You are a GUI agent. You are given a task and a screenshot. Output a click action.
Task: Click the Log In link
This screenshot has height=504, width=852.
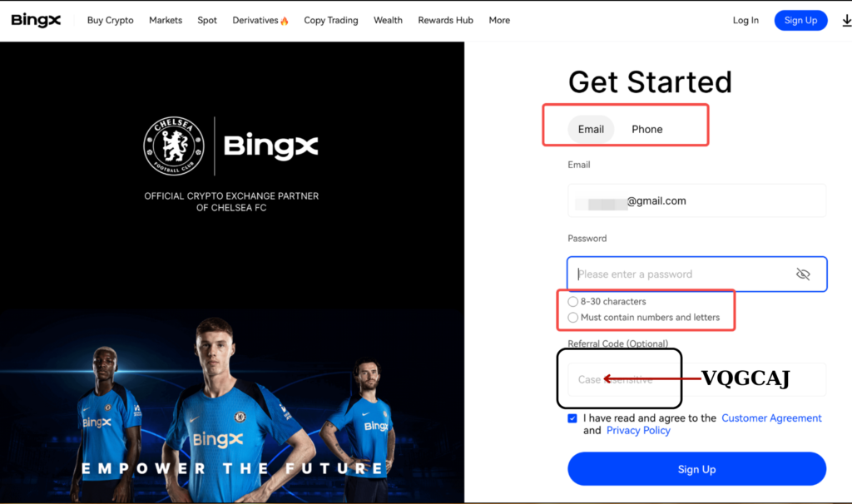[745, 20]
